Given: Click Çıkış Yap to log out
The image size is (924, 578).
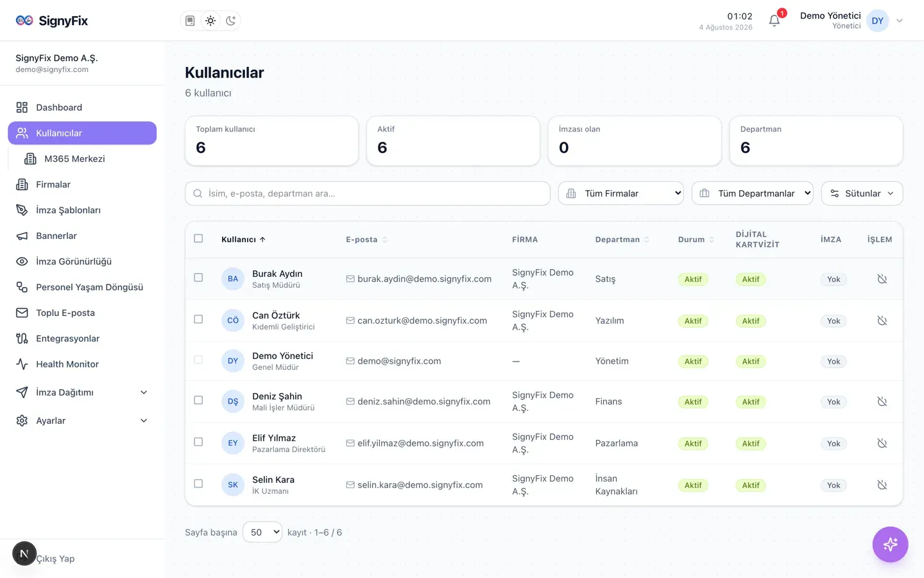Looking at the screenshot, I should pyautogui.click(x=55, y=559).
